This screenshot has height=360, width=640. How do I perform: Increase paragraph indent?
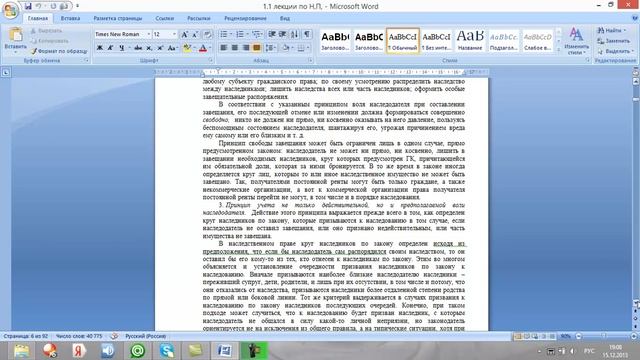pyautogui.click(x=282, y=34)
